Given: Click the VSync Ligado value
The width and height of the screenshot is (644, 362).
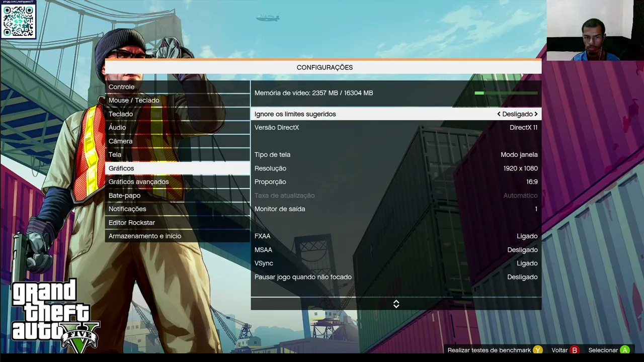Looking at the screenshot, I should click(x=527, y=263).
